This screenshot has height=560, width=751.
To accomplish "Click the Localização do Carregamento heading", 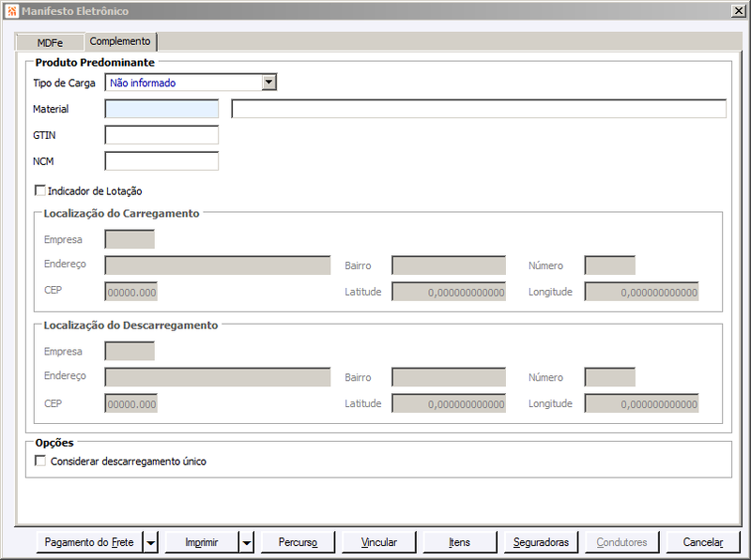I will [x=122, y=214].
